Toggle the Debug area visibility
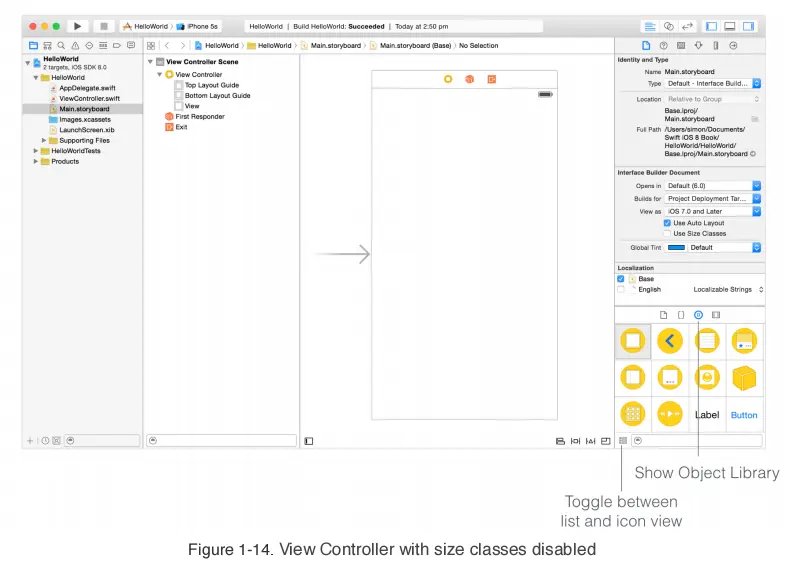This screenshot has height=566, width=805. [x=730, y=26]
